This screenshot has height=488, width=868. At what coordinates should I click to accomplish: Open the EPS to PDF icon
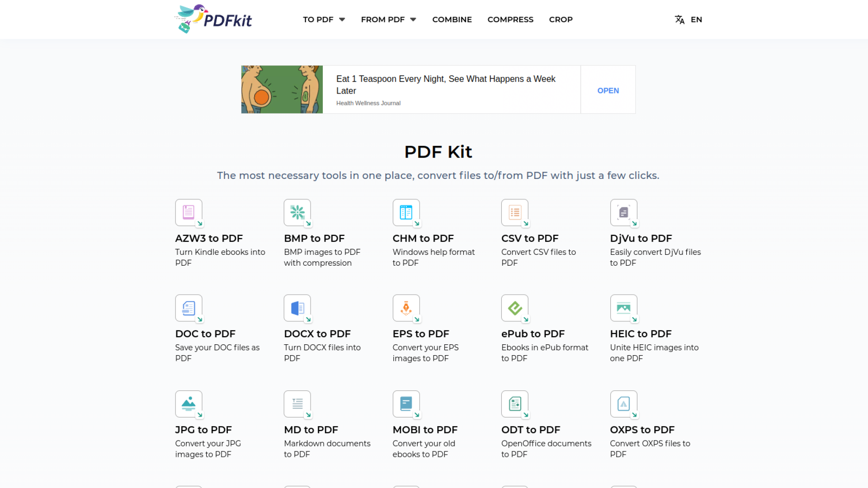click(406, 309)
